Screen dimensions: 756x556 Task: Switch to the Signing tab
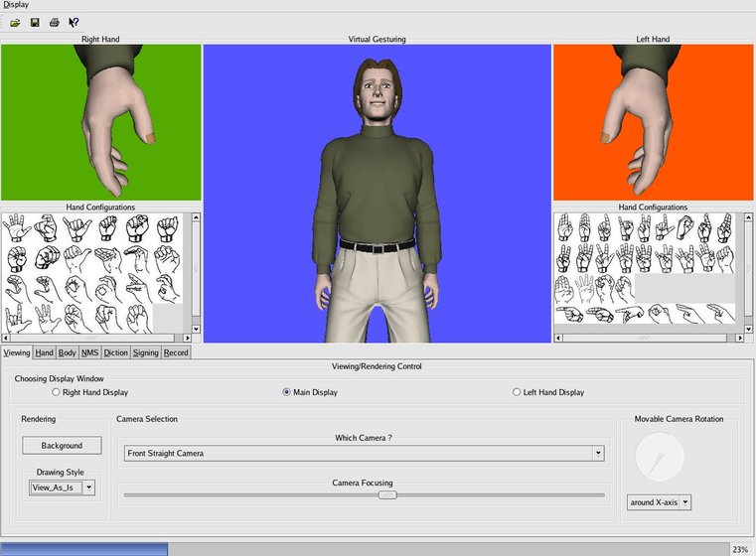(x=145, y=352)
